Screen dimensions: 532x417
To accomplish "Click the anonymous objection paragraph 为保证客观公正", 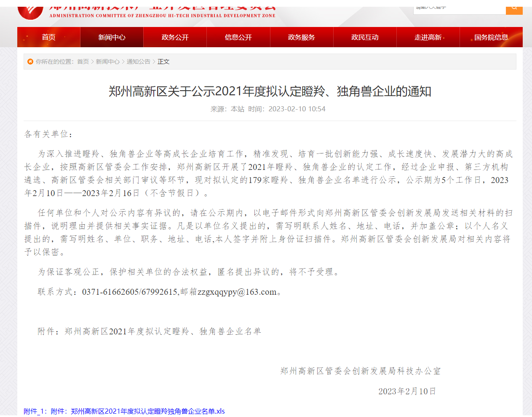I will pos(188,272).
